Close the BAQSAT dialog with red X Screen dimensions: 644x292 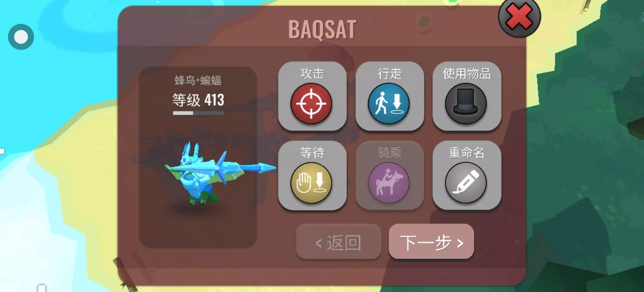pyautogui.click(x=519, y=17)
